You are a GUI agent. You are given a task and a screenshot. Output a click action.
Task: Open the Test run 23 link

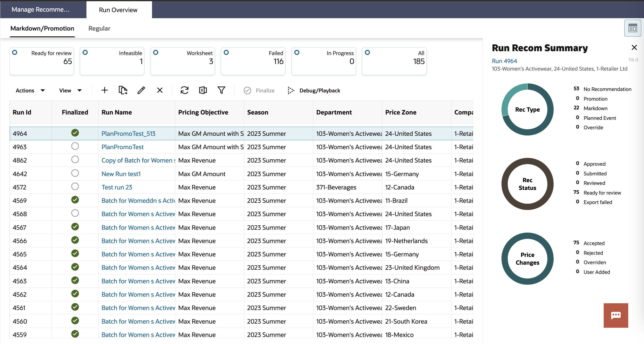point(117,187)
